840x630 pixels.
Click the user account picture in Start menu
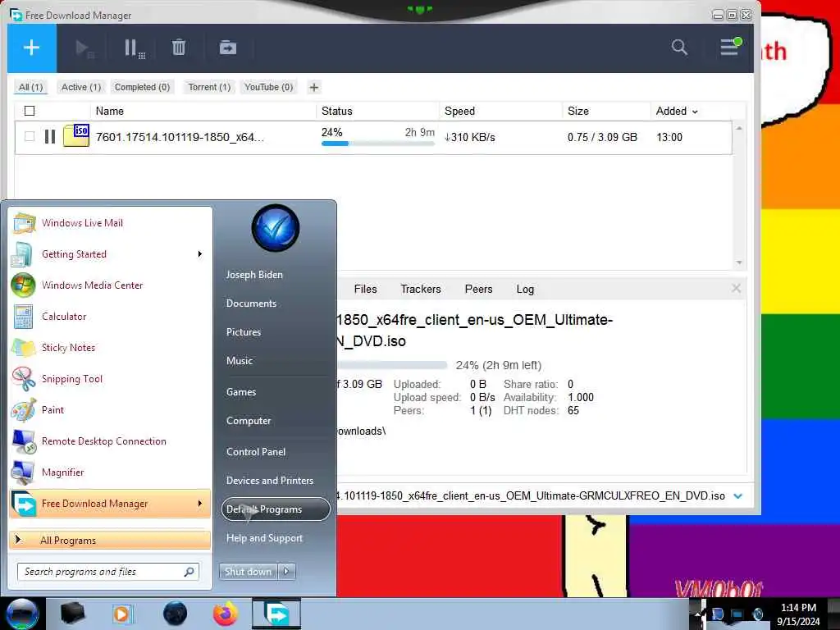pos(276,228)
